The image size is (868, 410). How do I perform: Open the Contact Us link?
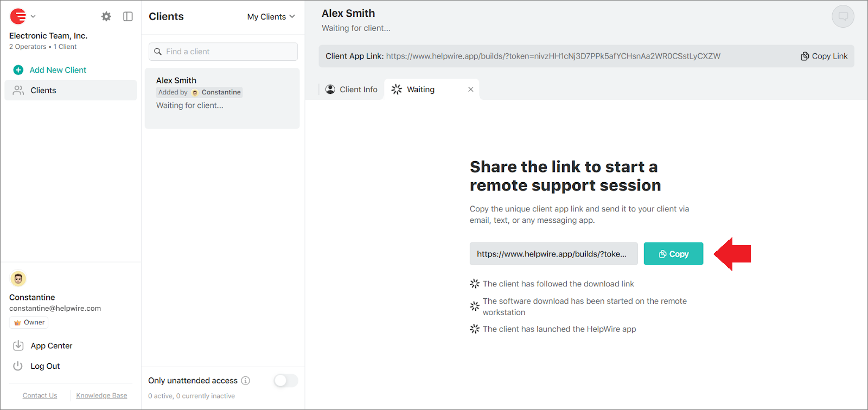pos(40,395)
